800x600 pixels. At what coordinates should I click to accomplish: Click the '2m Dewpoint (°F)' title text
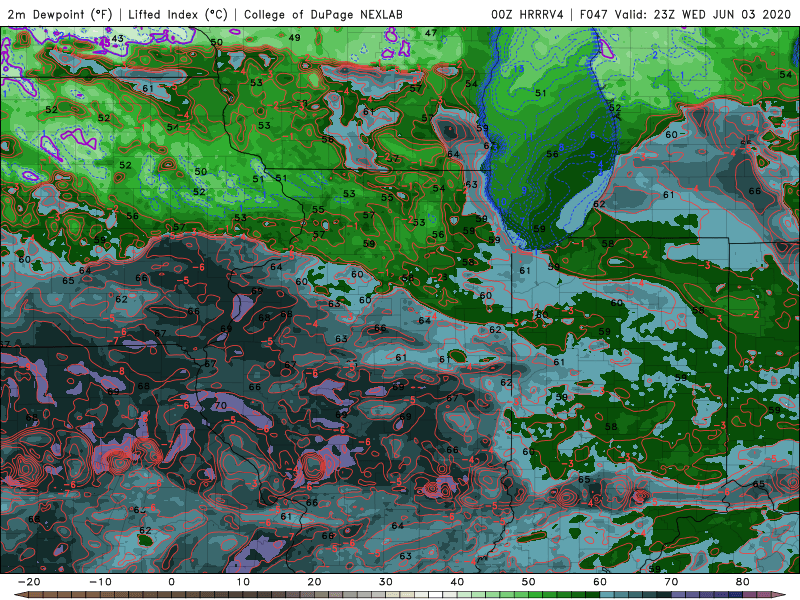pos(60,14)
